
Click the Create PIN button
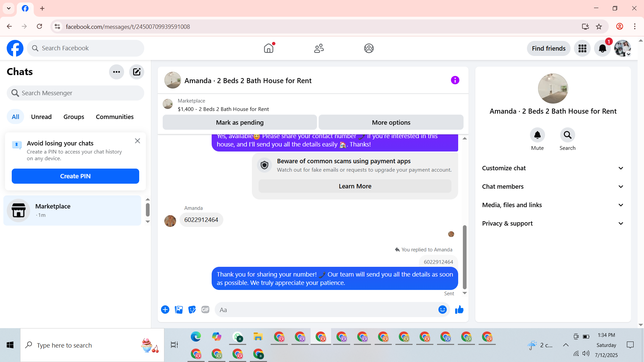75,176
